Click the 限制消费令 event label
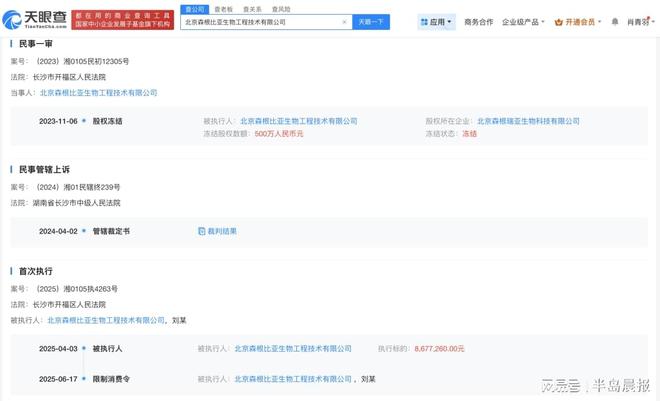This screenshot has width=660, height=401. [x=111, y=379]
